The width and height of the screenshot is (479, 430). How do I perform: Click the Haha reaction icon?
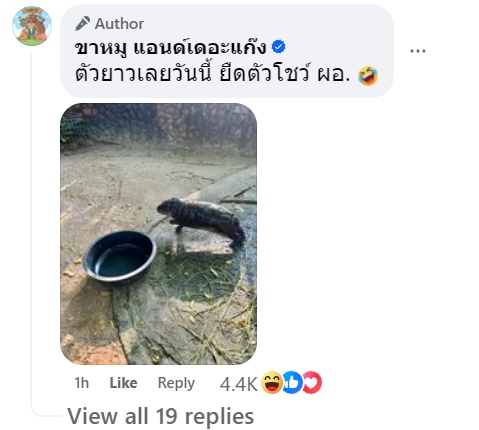tap(272, 382)
